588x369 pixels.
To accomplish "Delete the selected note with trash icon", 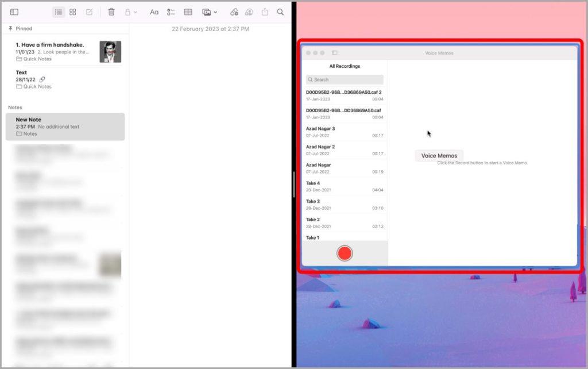I will (x=111, y=12).
